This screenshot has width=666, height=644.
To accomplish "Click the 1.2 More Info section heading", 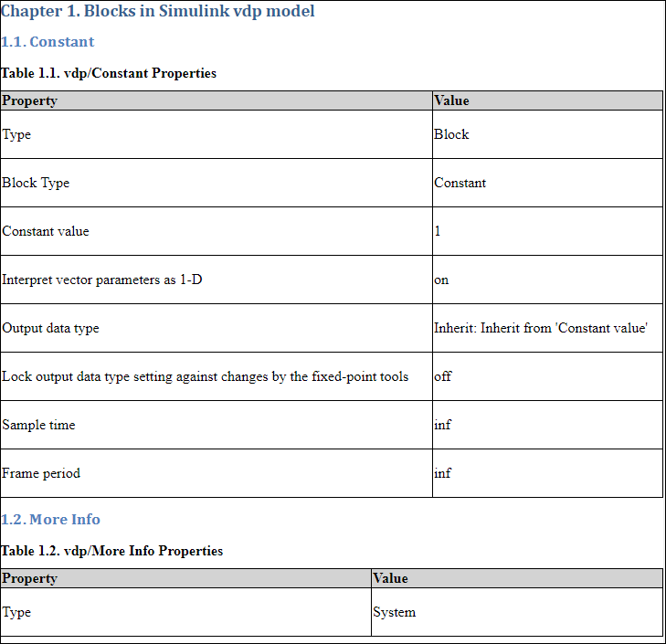I will [50, 520].
